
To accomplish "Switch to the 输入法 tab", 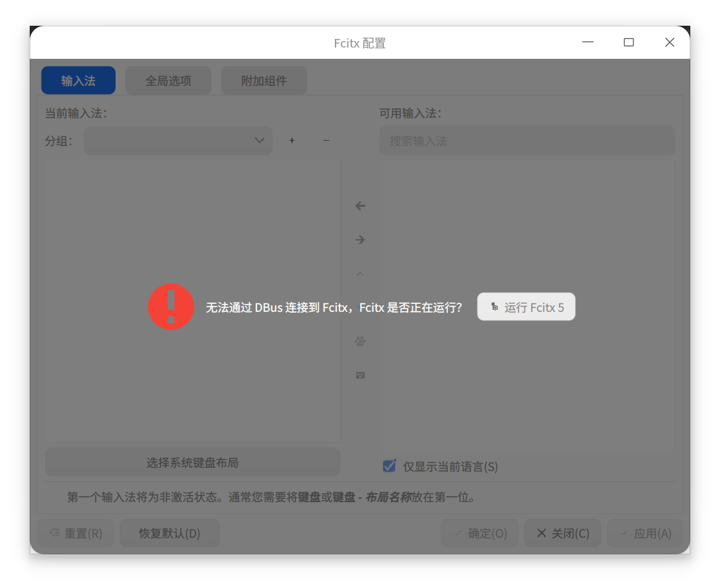I will (79, 81).
